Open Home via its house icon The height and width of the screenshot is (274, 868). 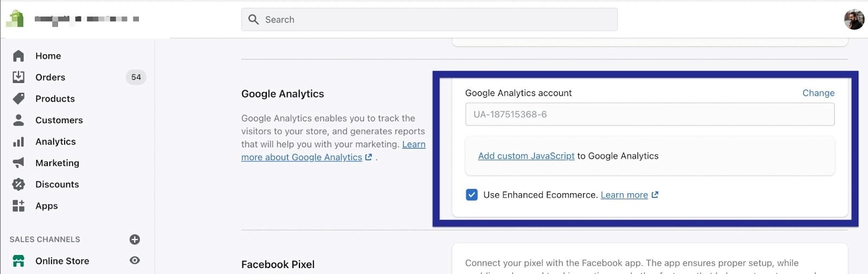pyautogui.click(x=18, y=56)
